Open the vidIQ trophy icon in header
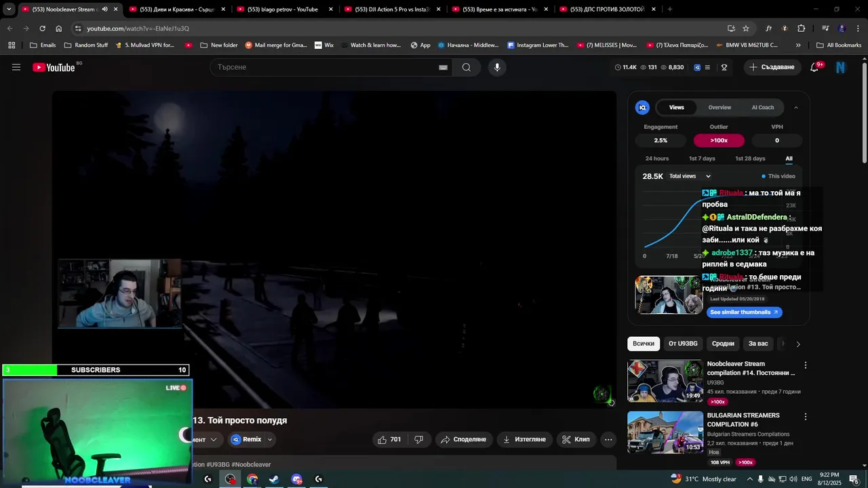Screen dimensions: 868x488 pyautogui.click(x=724, y=67)
